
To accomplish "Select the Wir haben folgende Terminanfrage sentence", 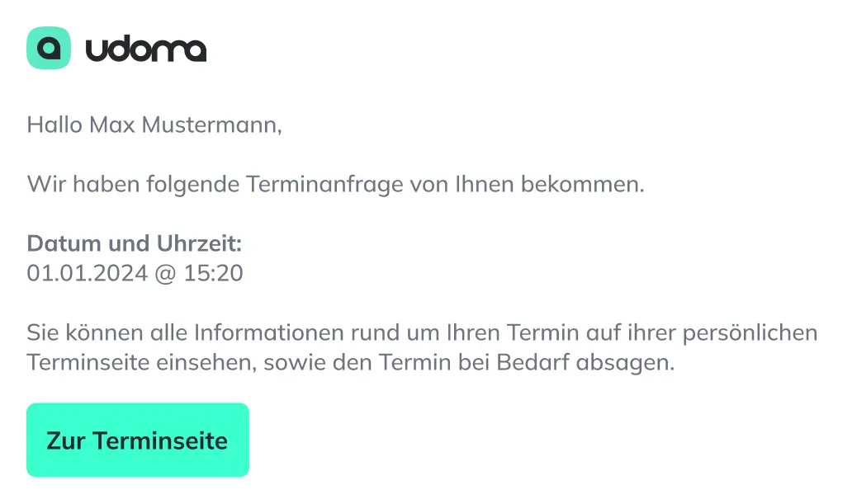I will point(335,185).
